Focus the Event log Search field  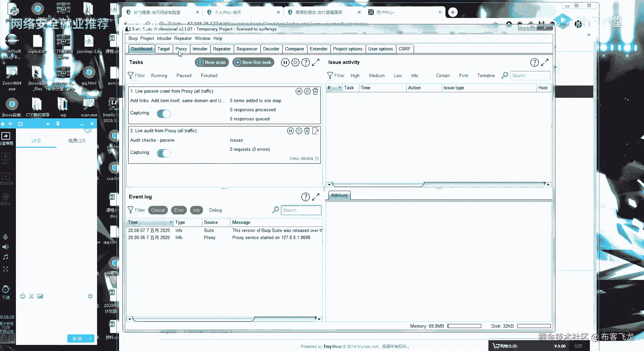[301, 210]
